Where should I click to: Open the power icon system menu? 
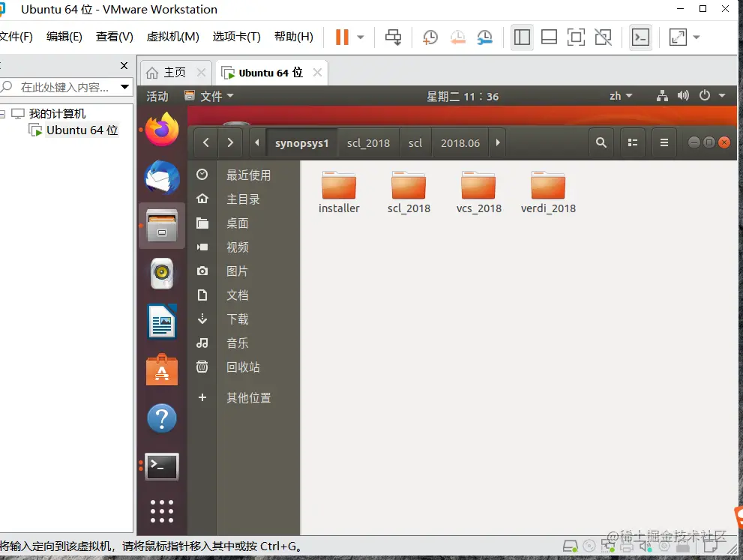(705, 96)
